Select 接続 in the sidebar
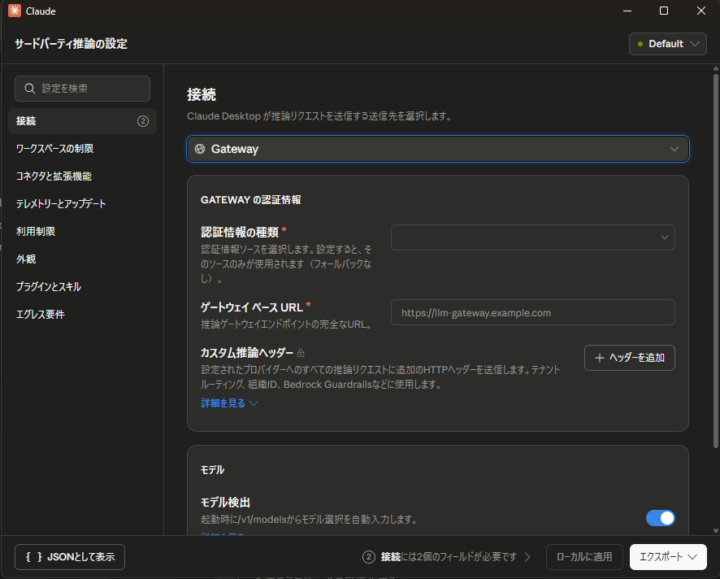Image resolution: width=720 pixels, height=579 pixels. coord(82,121)
